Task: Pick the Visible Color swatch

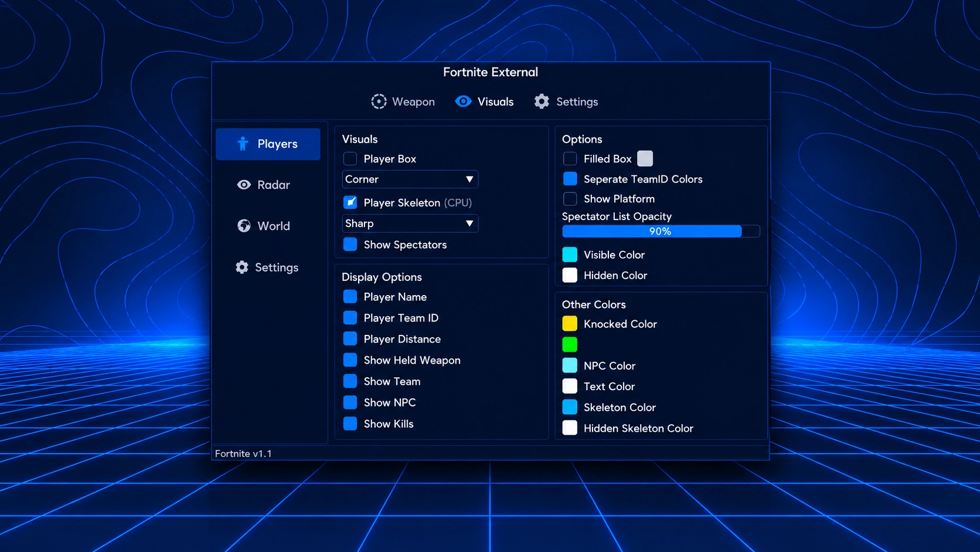Action: point(570,255)
